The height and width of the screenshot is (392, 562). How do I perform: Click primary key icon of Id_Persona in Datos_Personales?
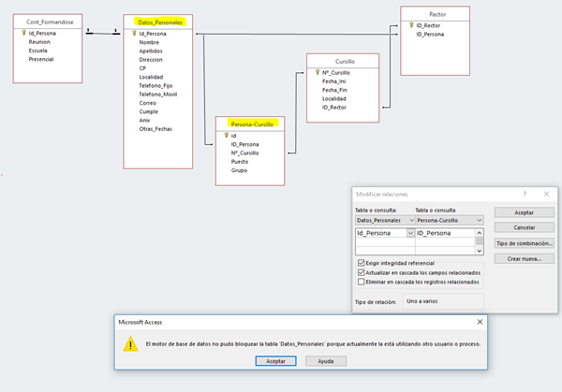[x=134, y=34]
